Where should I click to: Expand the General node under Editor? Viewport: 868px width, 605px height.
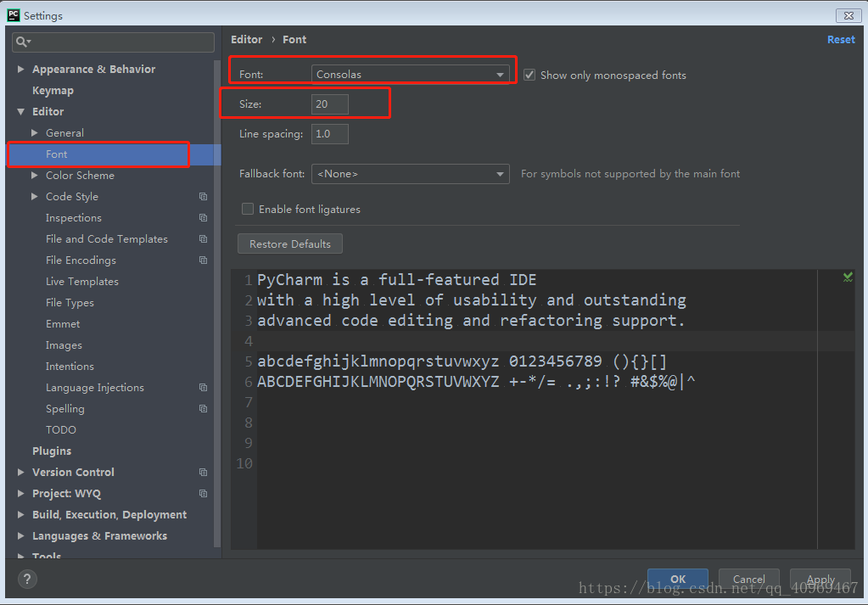[34, 133]
